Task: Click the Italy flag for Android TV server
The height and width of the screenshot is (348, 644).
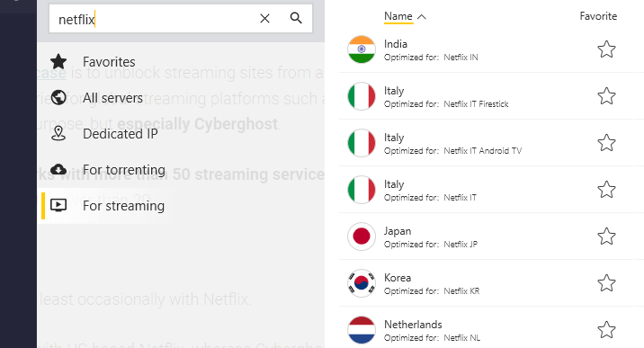Action: point(362,143)
